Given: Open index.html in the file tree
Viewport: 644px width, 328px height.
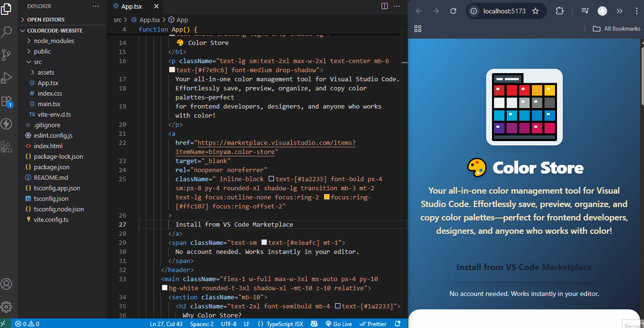Looking at the screenshot, I should tap(48, 146).
